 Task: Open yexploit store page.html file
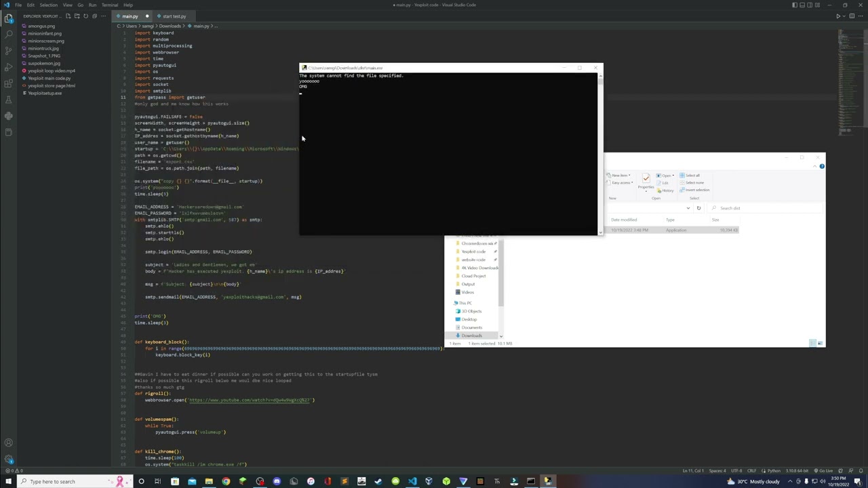pyautogui.click(x=52, y=85)
